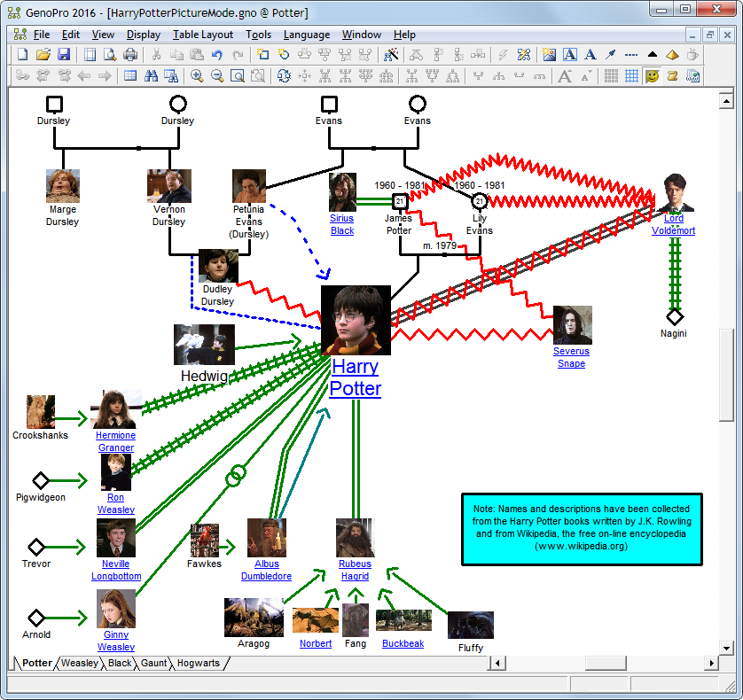Select James Potter's square symbol
743x700 pixels.
(x=400, y=201)
